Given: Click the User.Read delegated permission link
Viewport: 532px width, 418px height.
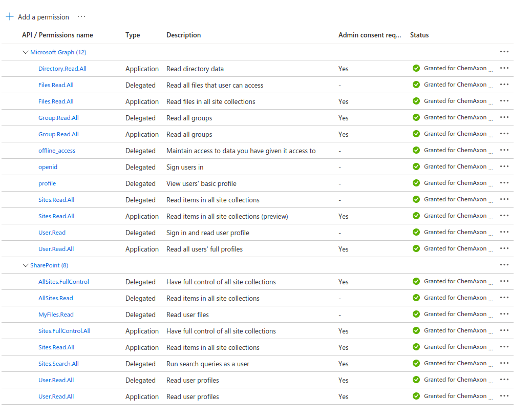Looking at the screenshot, I should [x=52, y=233].
